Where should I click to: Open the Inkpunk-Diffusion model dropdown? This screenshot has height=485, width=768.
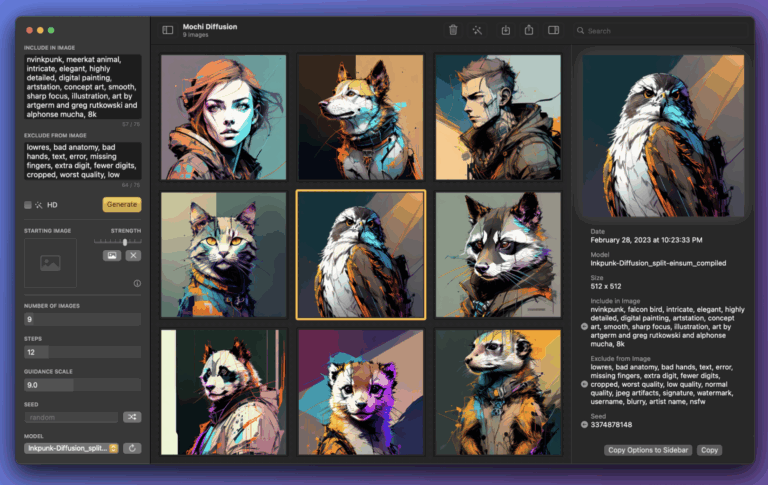72,448
